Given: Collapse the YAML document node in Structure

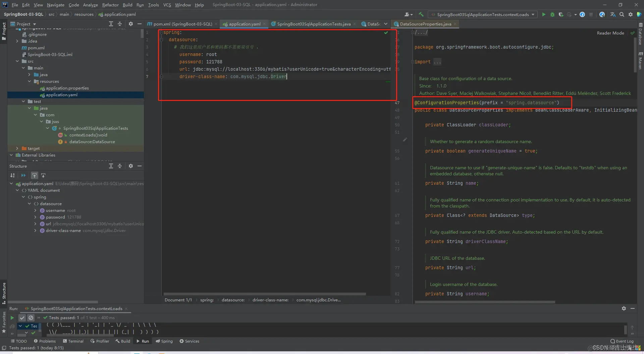Looking at the screenshot, I should coord(17,190).
